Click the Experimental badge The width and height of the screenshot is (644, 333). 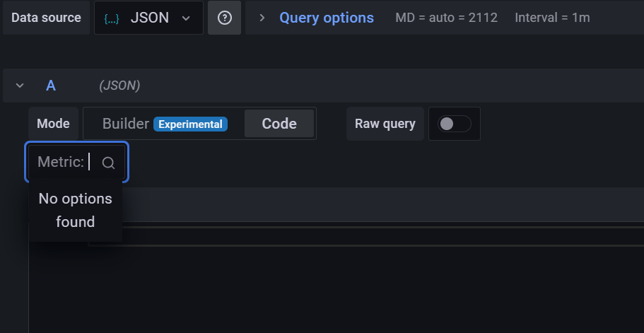tap(190, 124)
